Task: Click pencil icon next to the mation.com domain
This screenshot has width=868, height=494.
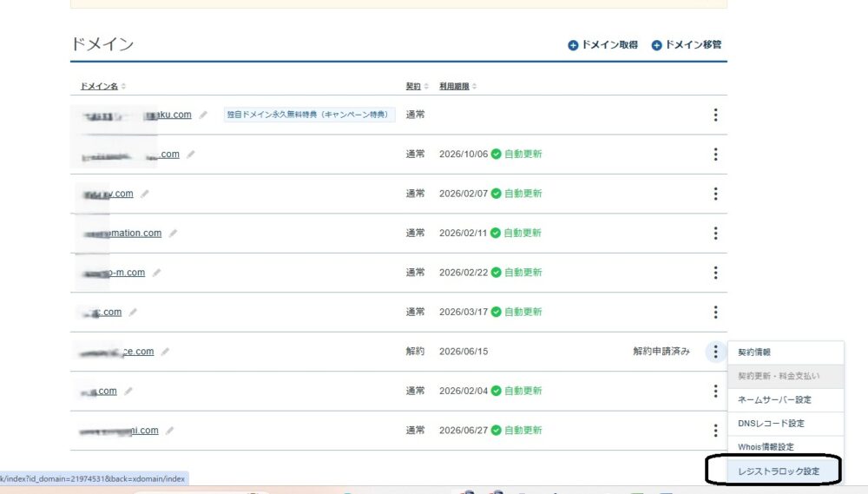Action: point(174,233)
